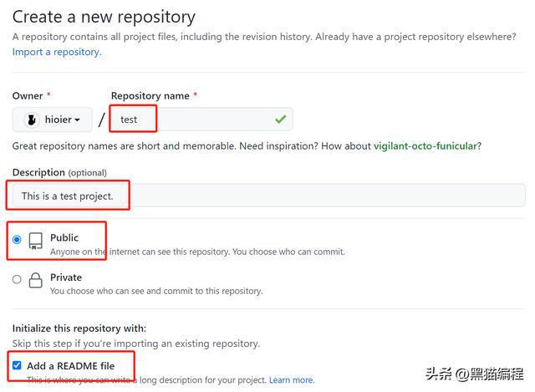Image resolution: width=535 pixels, height=392 pixels.
Task: Click the Repository name input field
Action: [x=201, y=120]
